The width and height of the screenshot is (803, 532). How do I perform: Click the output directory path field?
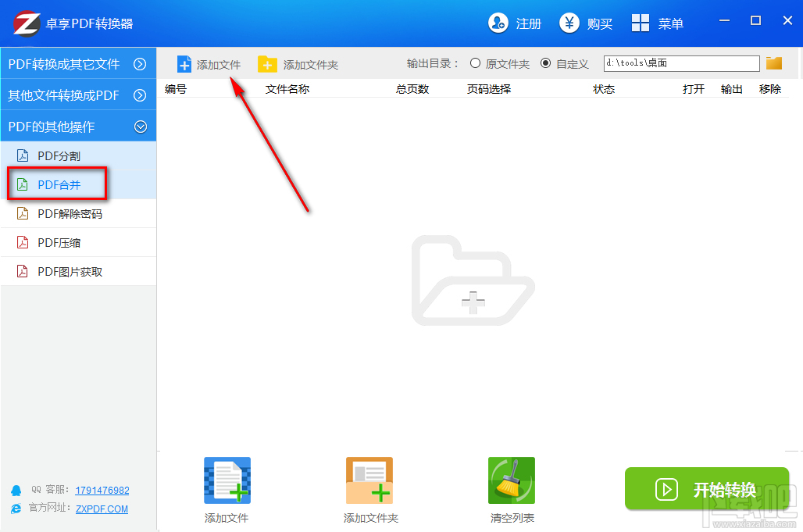tap(682, 63)
